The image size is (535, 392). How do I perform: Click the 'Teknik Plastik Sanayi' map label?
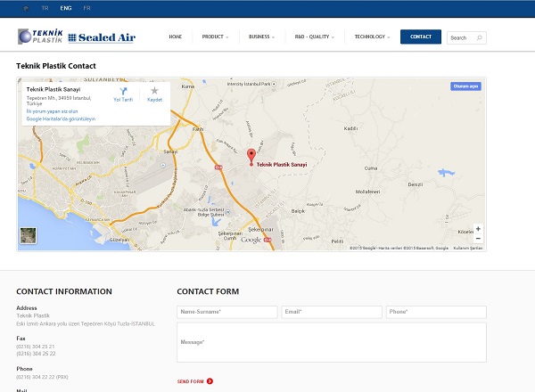(x=282, y=165)
